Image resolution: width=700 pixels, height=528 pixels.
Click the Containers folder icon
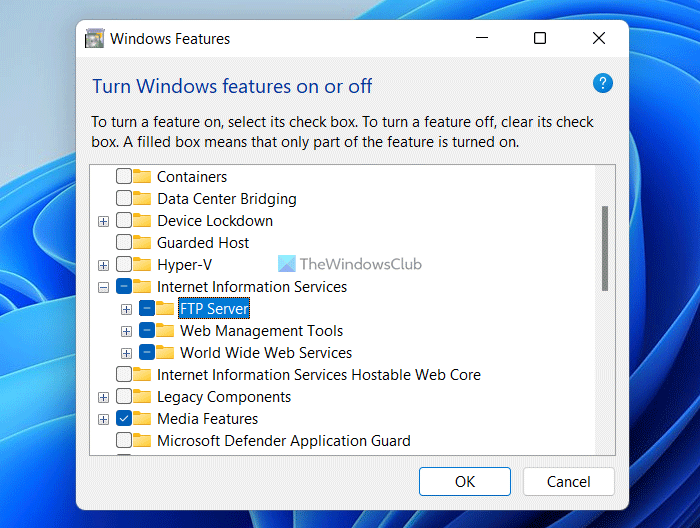142,176
